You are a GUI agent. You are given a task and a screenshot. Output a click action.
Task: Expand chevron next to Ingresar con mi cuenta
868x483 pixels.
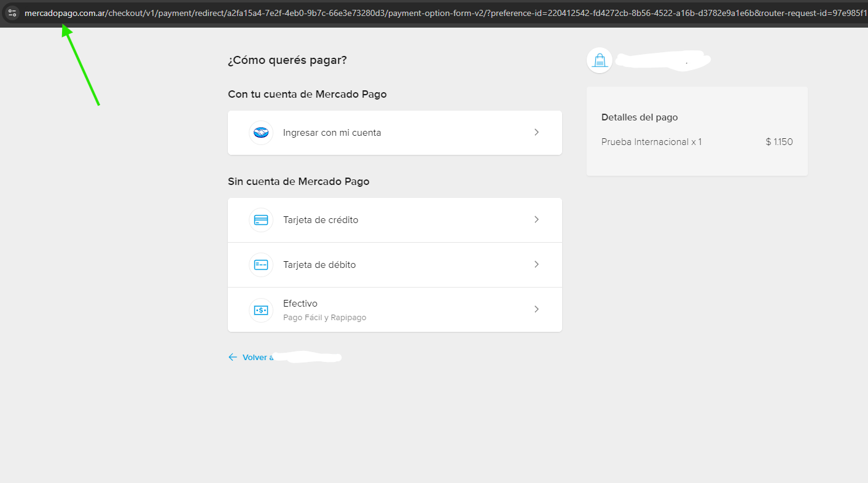(x=536, y=132)
